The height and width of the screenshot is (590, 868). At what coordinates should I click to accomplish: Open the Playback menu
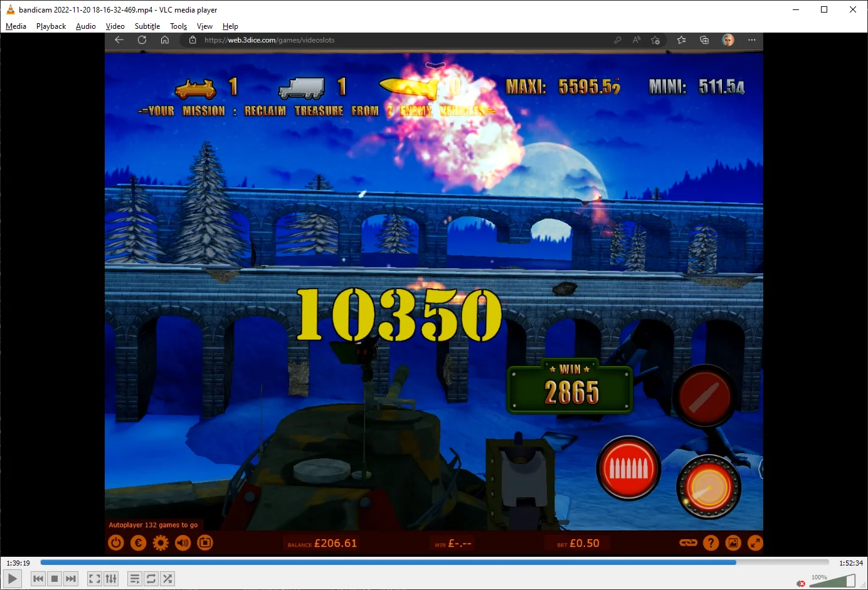(51, 26)
